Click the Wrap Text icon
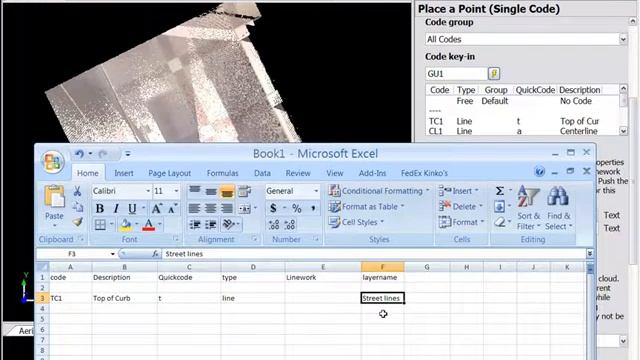Screen dimensions: 640x360 click(244, 191)
